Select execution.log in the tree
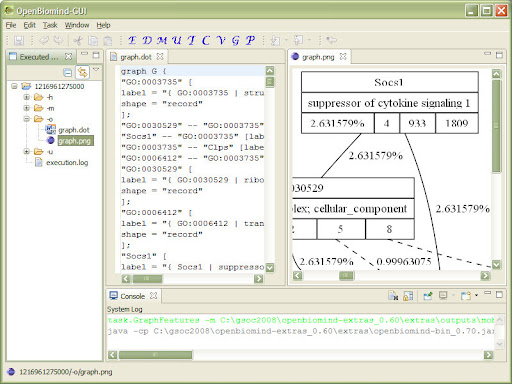Screen dimensions: 512x384 [67, 162]
